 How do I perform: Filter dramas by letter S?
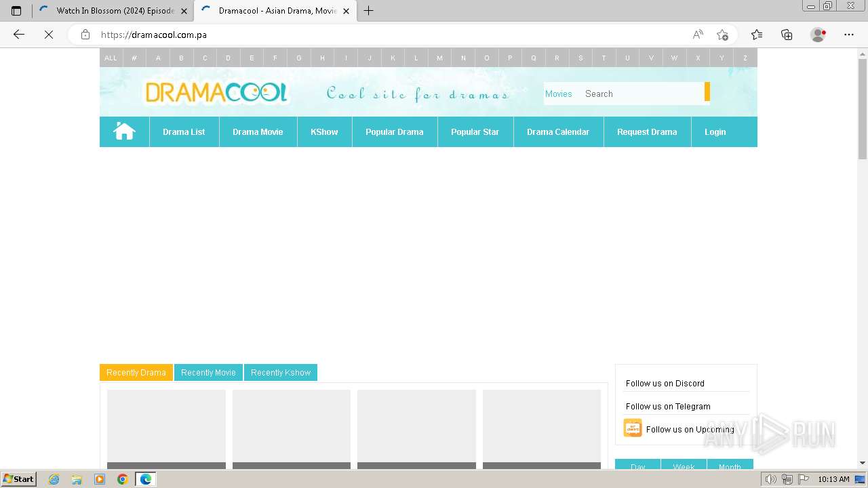click(x=580, y=58)
